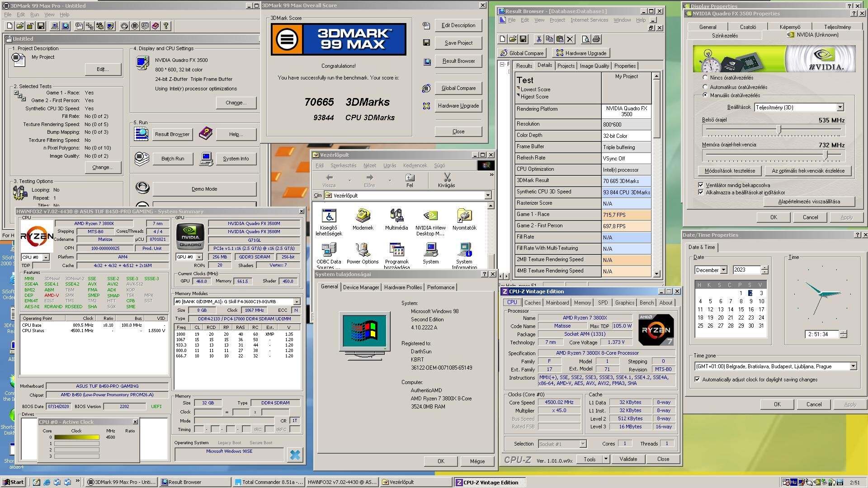Click 3DMark logo demo icon in toolbar
This screenshot has height=488, width=868.
coord(135,26)
